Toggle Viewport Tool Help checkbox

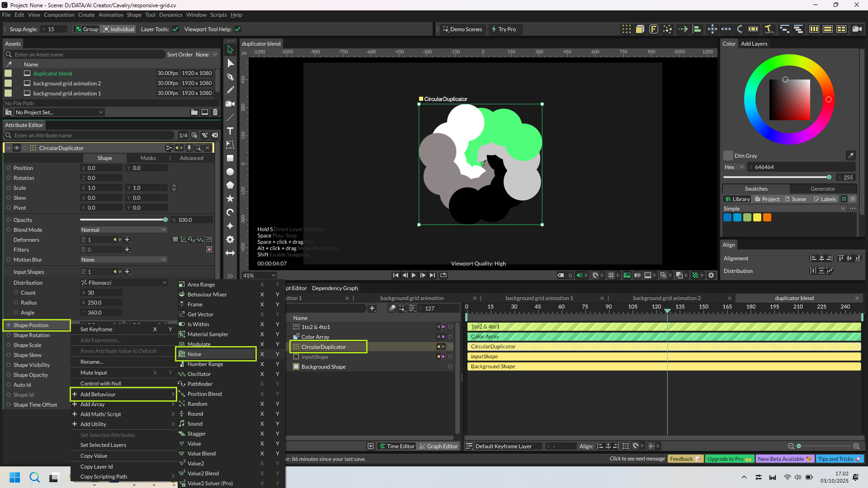(x=238, y=29)
